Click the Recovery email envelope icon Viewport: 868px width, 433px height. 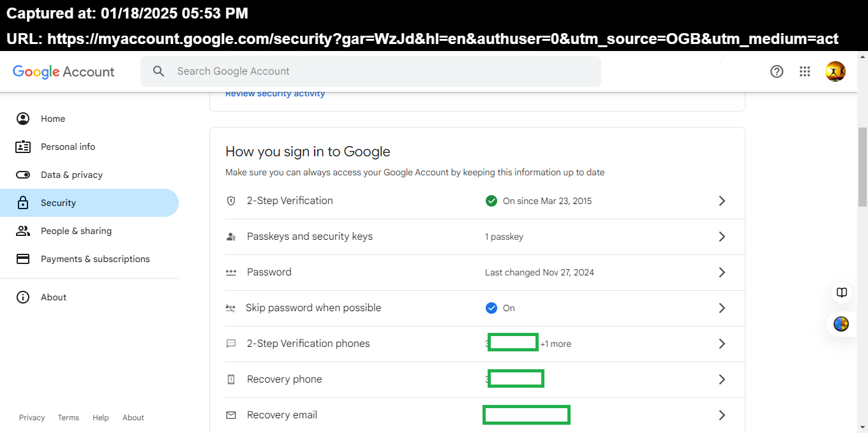pyautogui.click(x=231, y=415)
